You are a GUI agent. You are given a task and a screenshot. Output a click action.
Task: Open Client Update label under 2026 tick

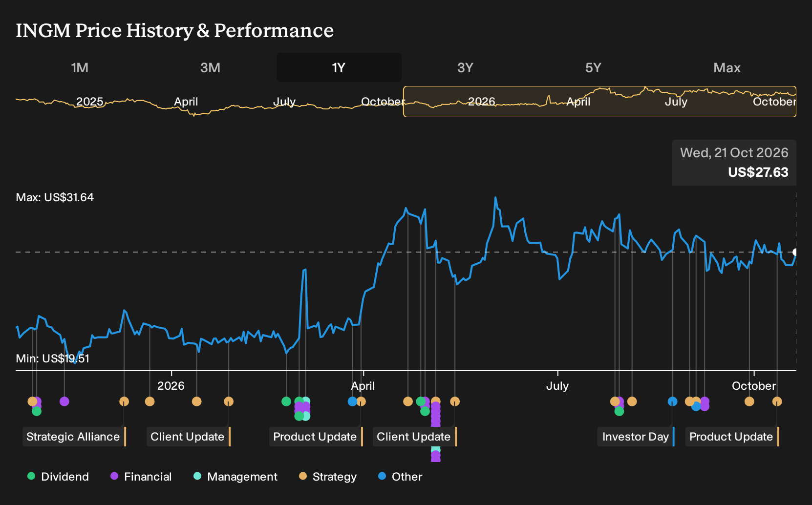coord(188,437)
